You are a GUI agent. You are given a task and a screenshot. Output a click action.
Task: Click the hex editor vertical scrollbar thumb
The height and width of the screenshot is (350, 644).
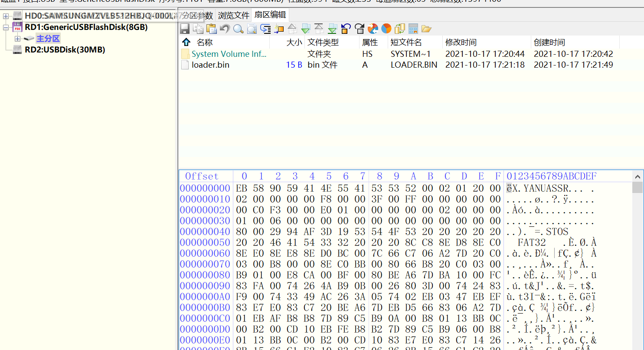637,187
